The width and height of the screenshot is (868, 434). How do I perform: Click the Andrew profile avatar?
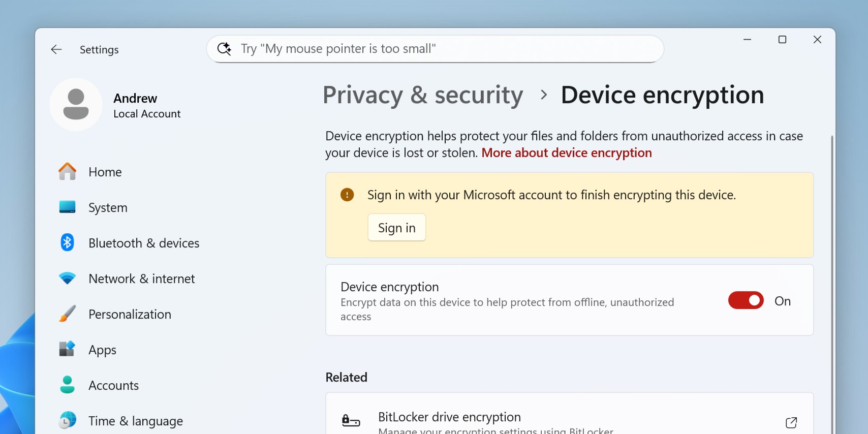click(x=76, y=104)
